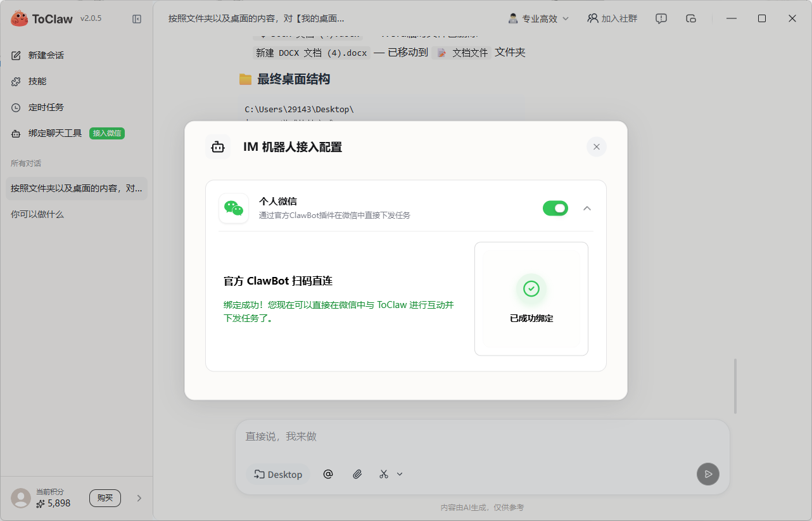The height and width of the screenshot is (521, 812).
Task: Open the 新建会话 (new session) icon
Action: (x=15, y=55)
